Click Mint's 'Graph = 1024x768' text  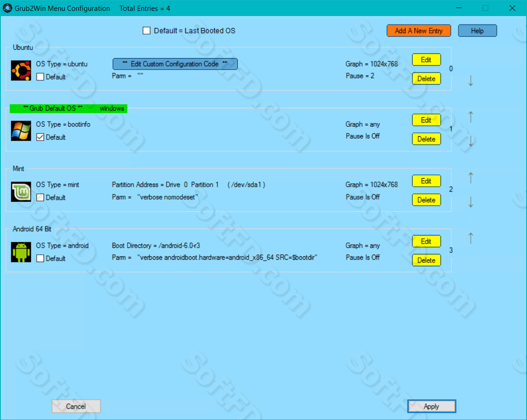371,184
